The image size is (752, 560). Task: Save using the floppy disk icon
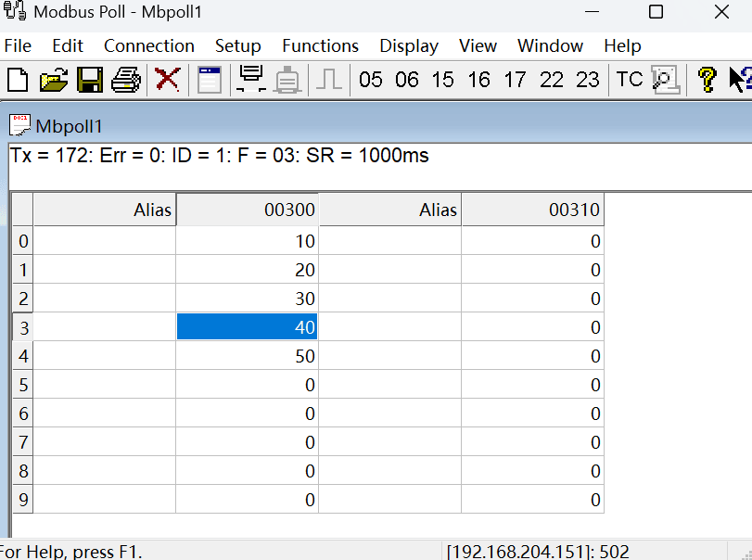tap(90, 80)
